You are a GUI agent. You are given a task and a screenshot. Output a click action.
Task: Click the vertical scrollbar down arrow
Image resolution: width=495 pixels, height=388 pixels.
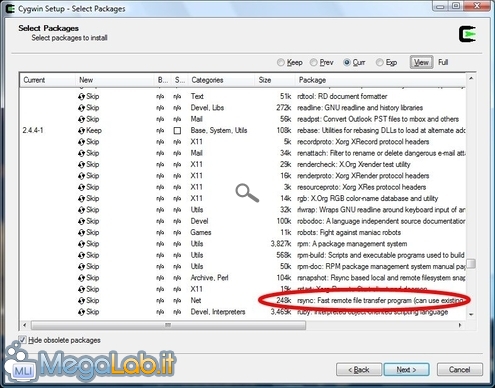click(471, 314)
